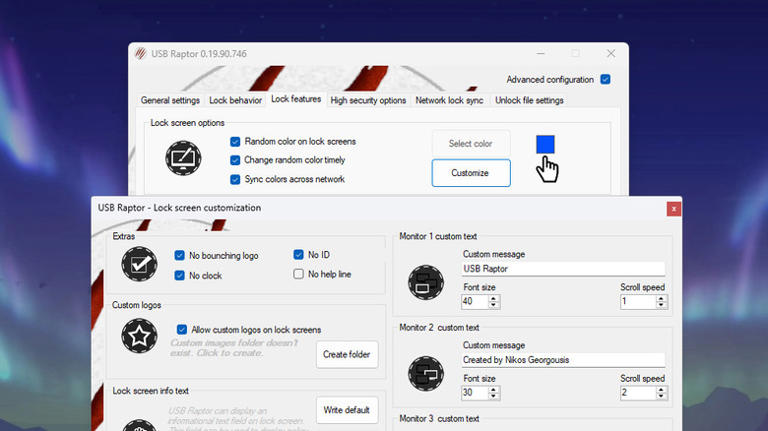
Task: Click the Write default button
Action: 347,410
